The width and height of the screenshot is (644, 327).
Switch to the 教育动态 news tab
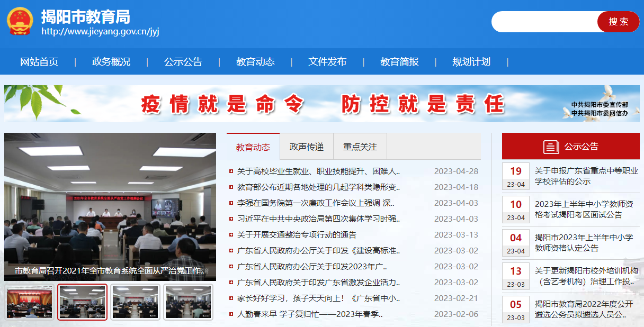tap(253, 147)
